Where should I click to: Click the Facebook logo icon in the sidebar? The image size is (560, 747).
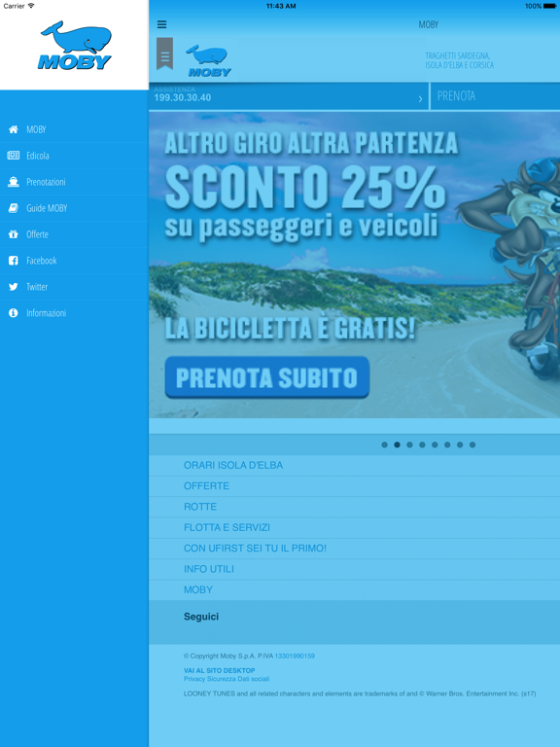coord(14,260)
